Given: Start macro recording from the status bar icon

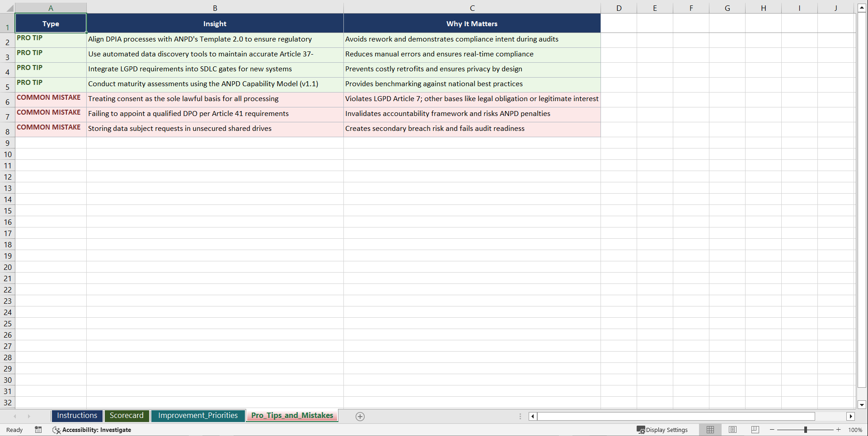Looking at the screenshot, I should (38, 430).
